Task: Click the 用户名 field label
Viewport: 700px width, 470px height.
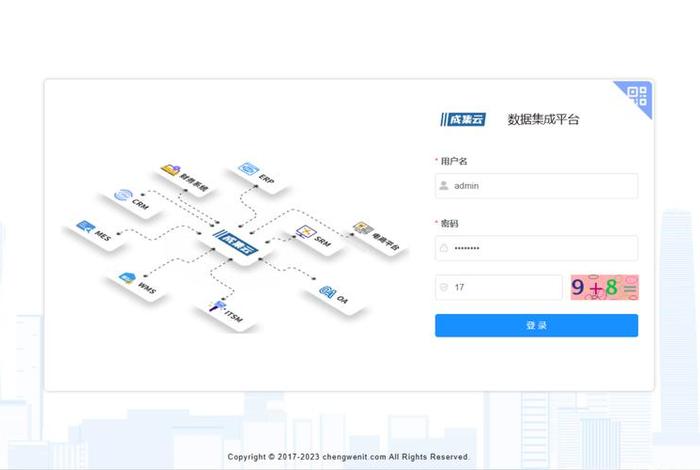Action: click(454, 161)
